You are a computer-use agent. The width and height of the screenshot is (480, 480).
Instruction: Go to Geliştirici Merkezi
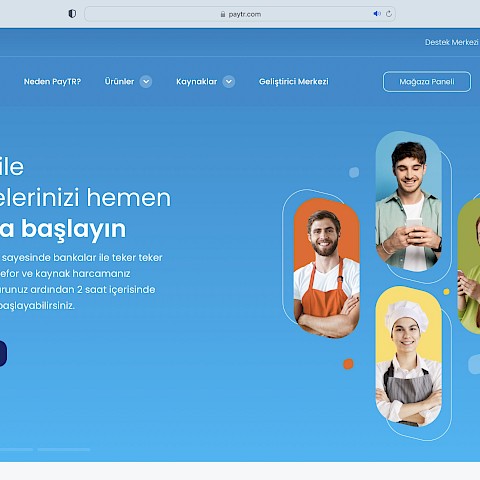(x=294, y=82)
